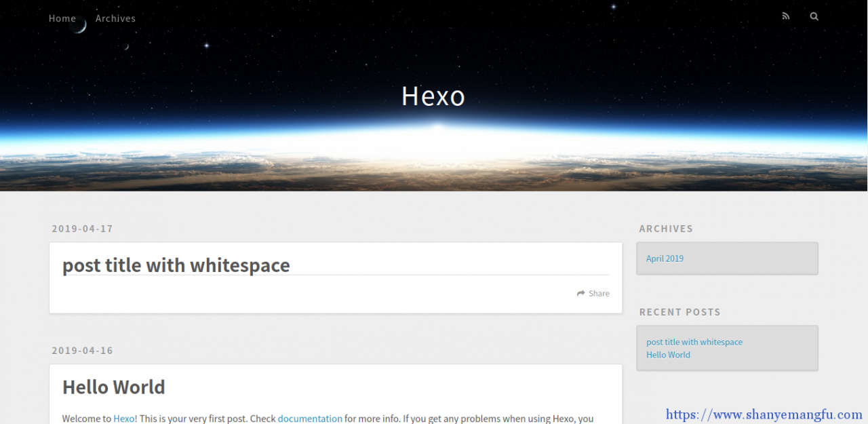Open the Hexo link in the welcome text

point(123,419)
